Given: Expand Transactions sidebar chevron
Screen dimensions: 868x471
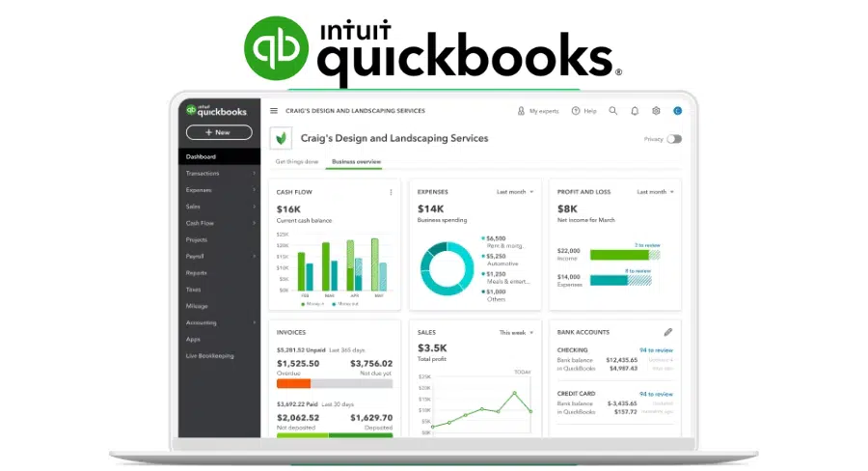Looking at the screenshot, I should click(x=254, y=174).
